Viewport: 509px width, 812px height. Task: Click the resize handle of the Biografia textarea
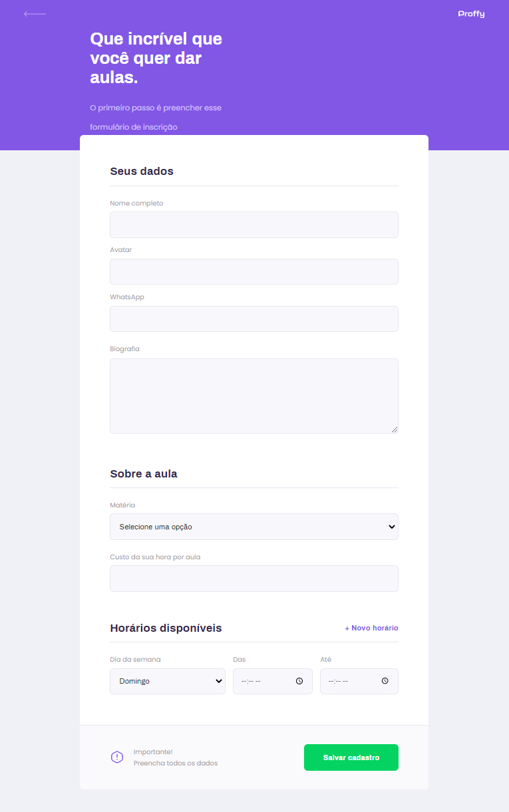395,430
